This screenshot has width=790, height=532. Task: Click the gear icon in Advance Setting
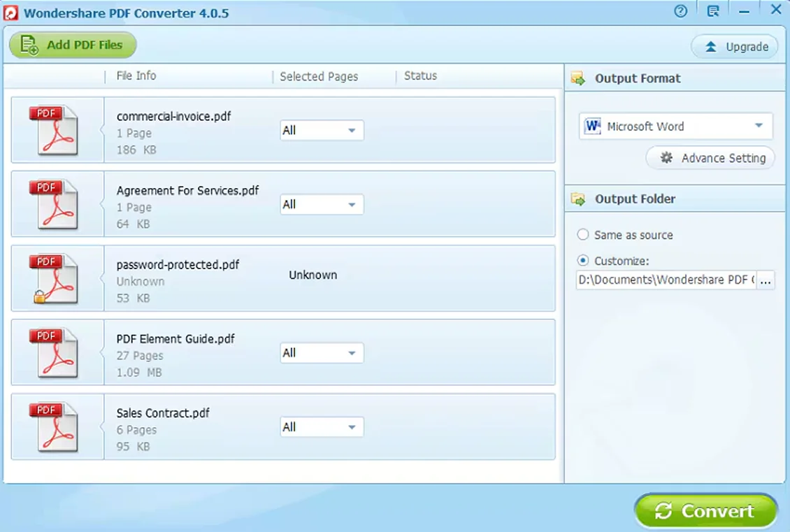coord(666,158)
